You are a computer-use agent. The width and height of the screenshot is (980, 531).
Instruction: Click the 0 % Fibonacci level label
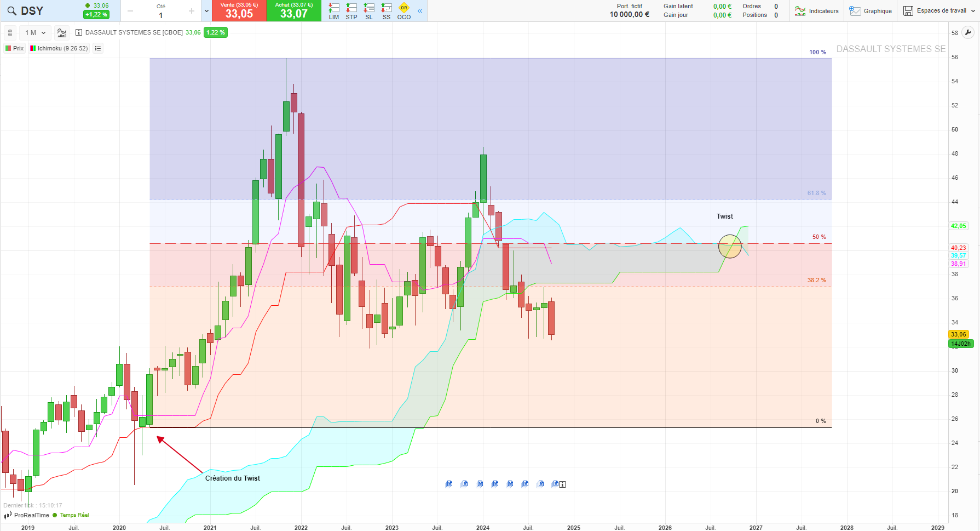click(821, 421)
